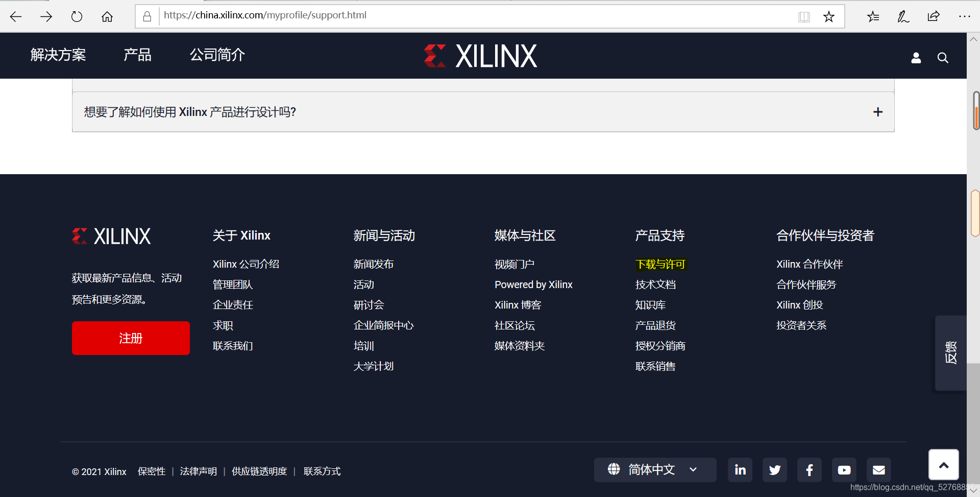Open reading view book icon
Viewport: 980px width, 497px height.
(x=804, y=17)
